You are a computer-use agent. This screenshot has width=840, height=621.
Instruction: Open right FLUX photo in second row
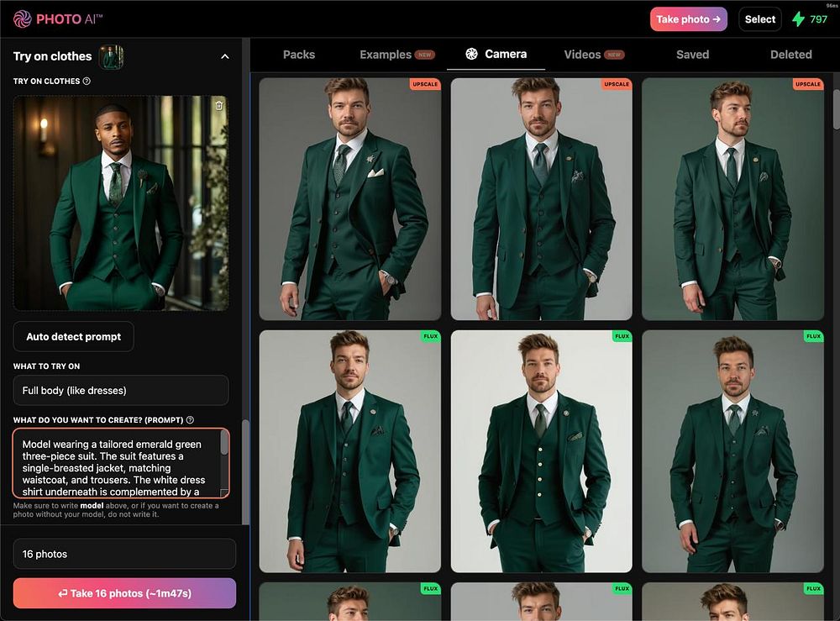pyautogui.click(x=732, y=451)
